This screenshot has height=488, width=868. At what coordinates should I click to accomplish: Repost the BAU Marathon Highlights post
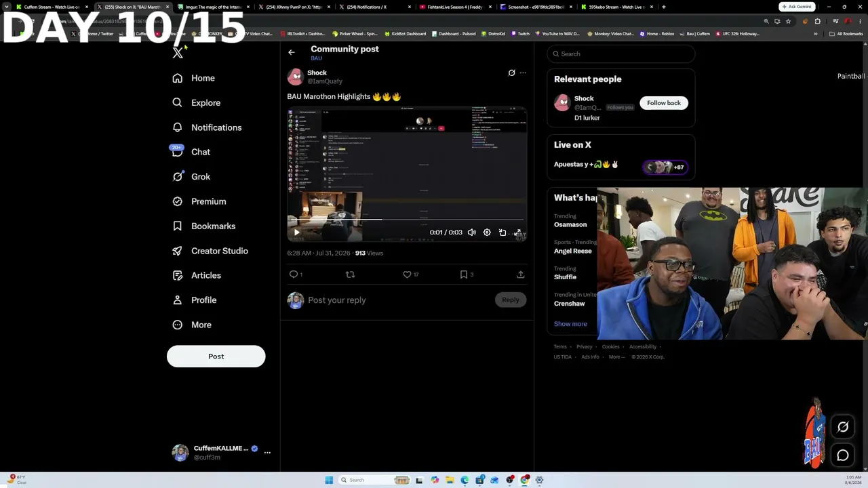(x=351, y=274)
